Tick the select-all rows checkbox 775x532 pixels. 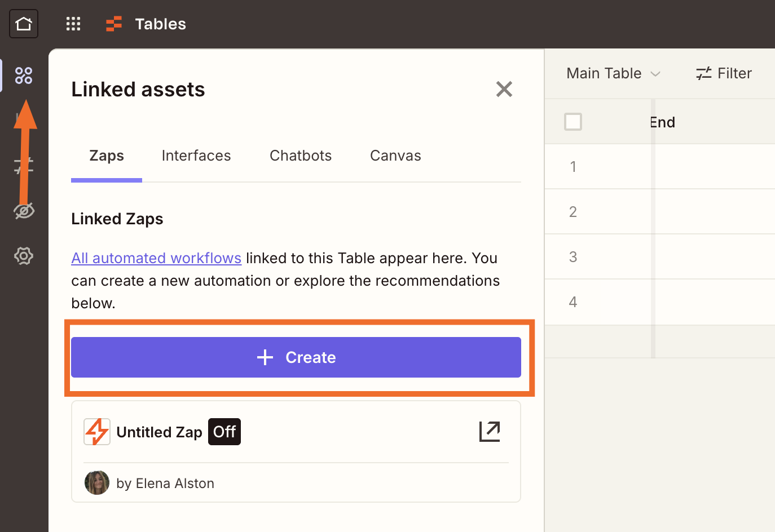pos(573,122)
